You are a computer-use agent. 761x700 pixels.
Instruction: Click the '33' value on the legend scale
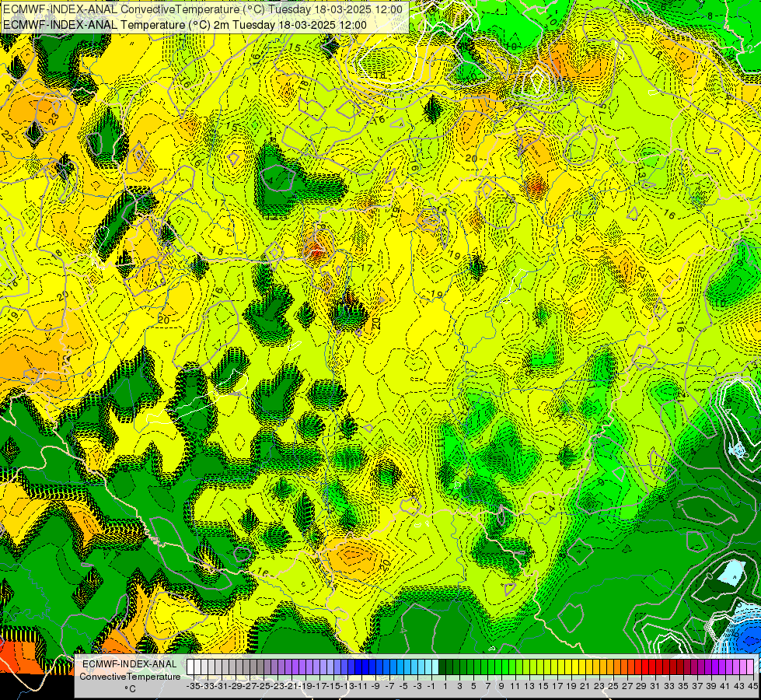pyautogui.click(x=669, y=685)
